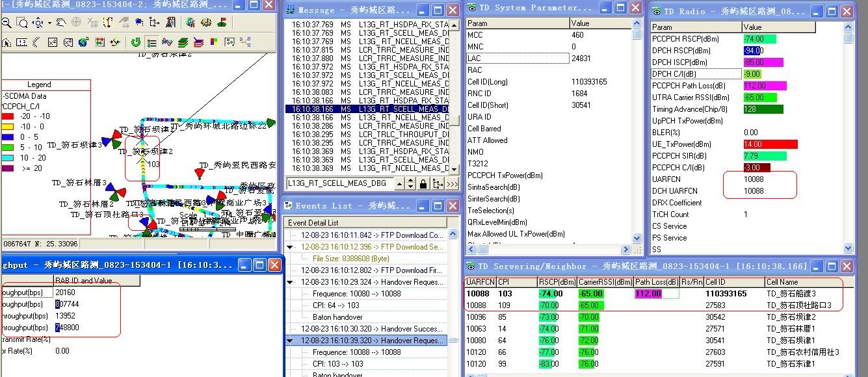Select the arrow pointer selection tool
This screenshot has width=868, height=377.
point(7,42)
